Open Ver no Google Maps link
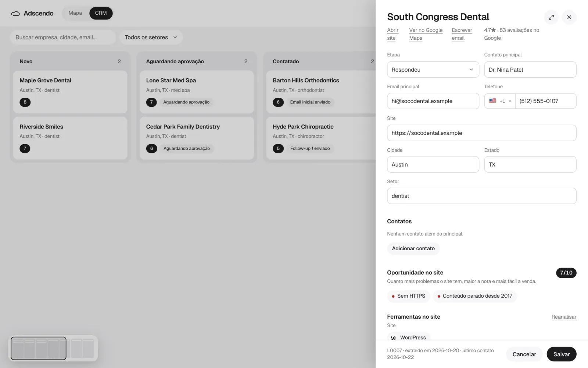The image size is (588, 368). (426, 34)
